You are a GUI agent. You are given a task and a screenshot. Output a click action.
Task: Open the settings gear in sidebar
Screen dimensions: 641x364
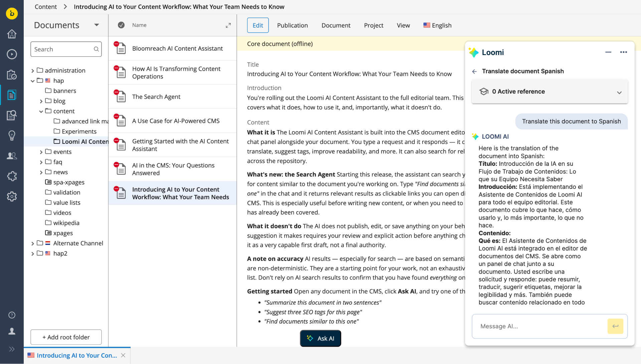pos(12,197)
